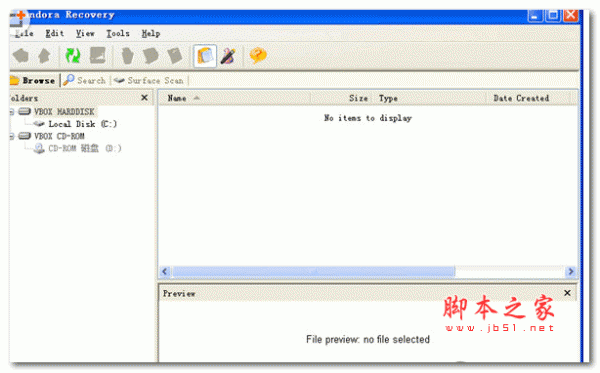
Task: Click the horizontal scrollbar left arrow
Action: [x=165, y=271]
